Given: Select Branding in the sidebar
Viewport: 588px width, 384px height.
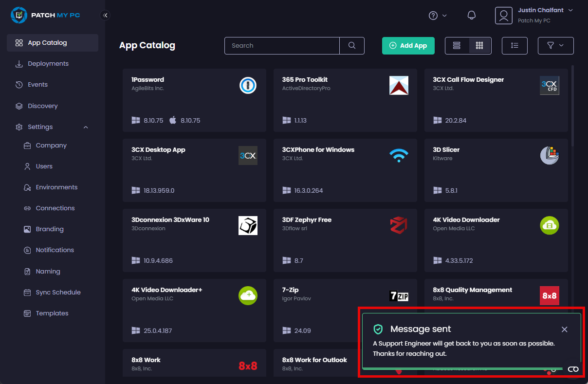Looking at the screenshot, I should 49,229.
